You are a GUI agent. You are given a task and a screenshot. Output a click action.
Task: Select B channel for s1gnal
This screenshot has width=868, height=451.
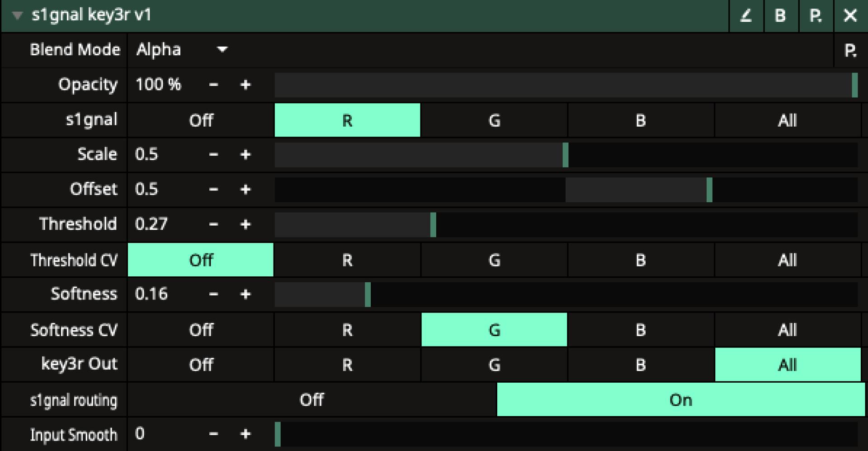pyautogui.click(x=641, y=120)
